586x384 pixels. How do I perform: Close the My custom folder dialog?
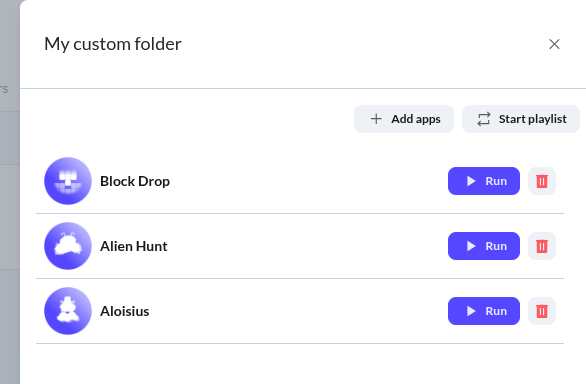[554, 44]
